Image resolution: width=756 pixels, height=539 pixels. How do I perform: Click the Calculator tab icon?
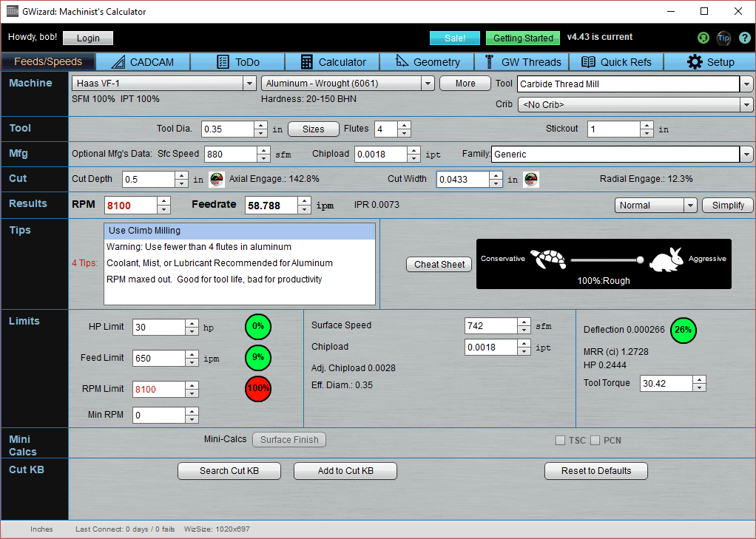(307, 61)
